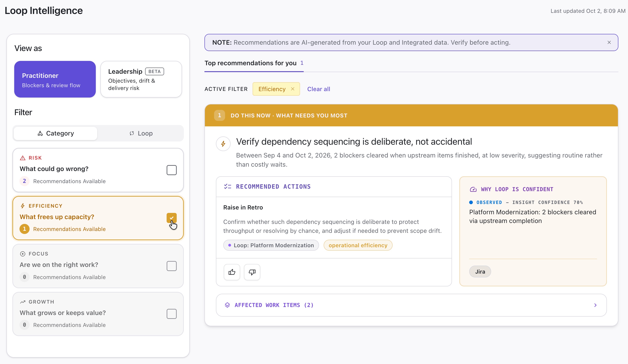Screen dimensions: 628x364
Task: Click the BETA badge on Leadership
Action: (154, 71)
